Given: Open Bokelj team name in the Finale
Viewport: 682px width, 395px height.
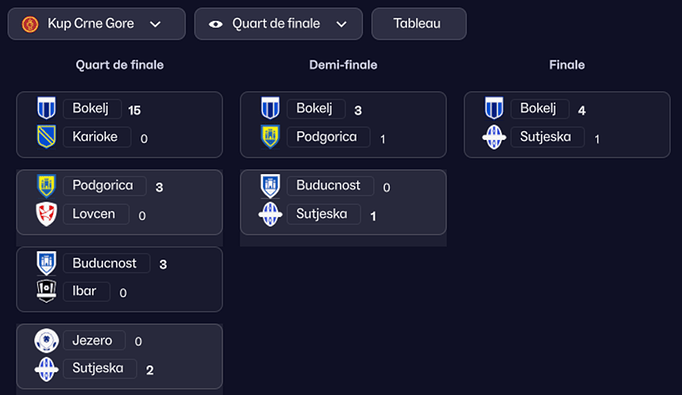Looking at the screenshot, I should click(540, 108).
